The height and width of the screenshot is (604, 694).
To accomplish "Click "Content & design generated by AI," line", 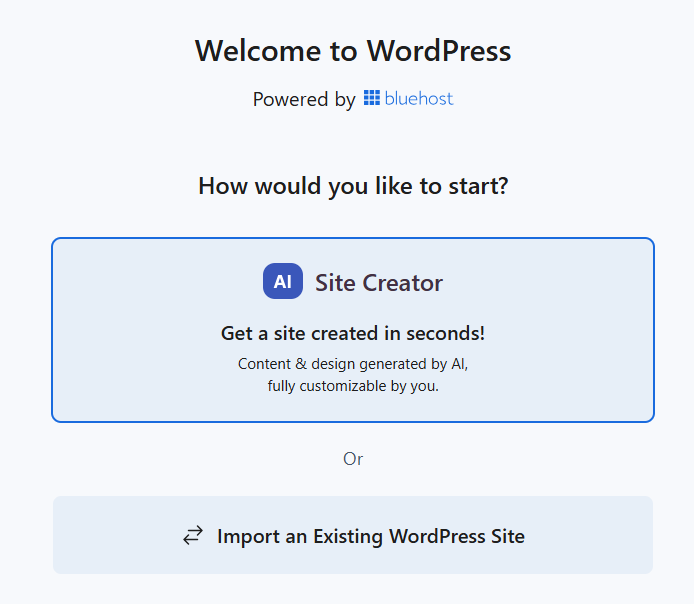I will (353, 364).
